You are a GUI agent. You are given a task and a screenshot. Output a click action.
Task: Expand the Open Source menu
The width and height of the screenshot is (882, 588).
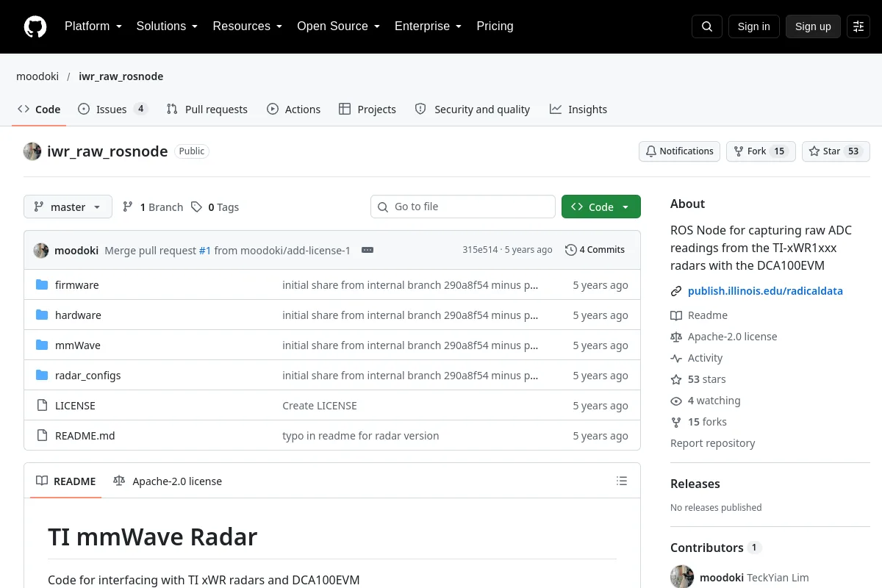(338, 26)
